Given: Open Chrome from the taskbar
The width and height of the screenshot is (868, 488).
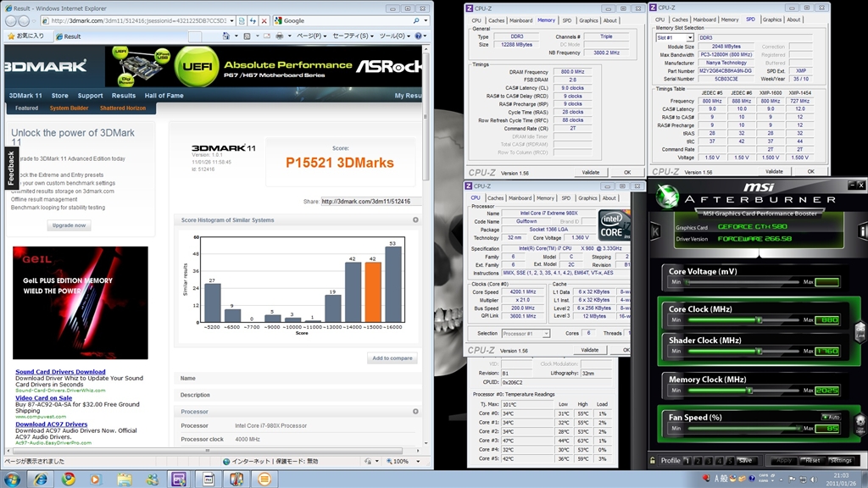Looking at the screenshot, I should tap(69, 480).
